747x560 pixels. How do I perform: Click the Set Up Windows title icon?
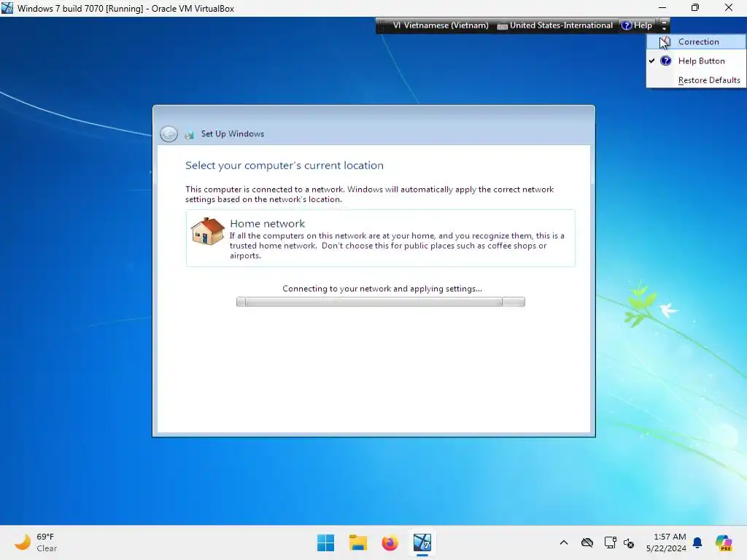pyautogui.click(x=189, y=135)
